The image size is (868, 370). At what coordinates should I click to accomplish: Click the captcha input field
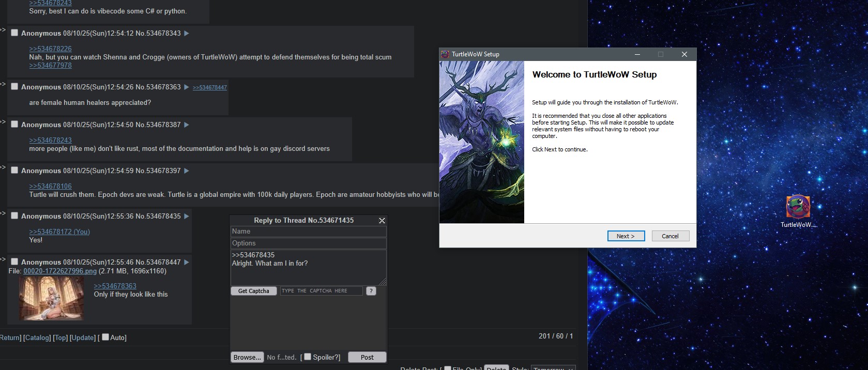click(x=321, y=291)
